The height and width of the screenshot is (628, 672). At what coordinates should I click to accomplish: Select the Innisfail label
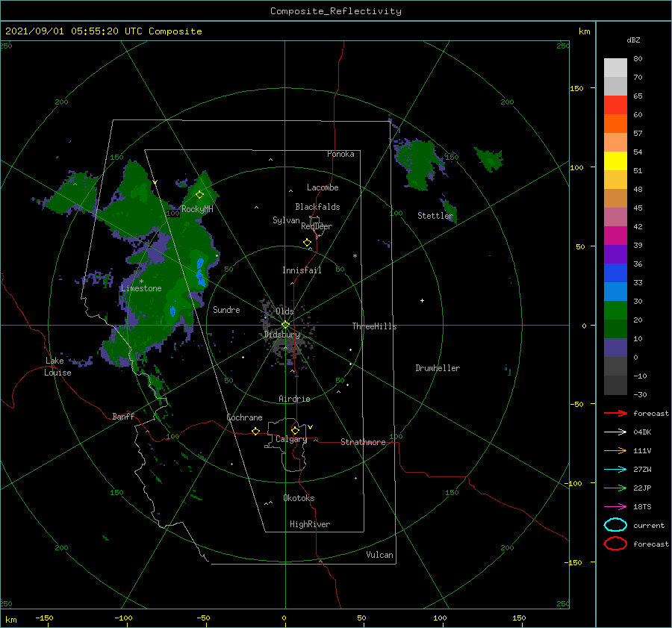click(x=302, y=270)
